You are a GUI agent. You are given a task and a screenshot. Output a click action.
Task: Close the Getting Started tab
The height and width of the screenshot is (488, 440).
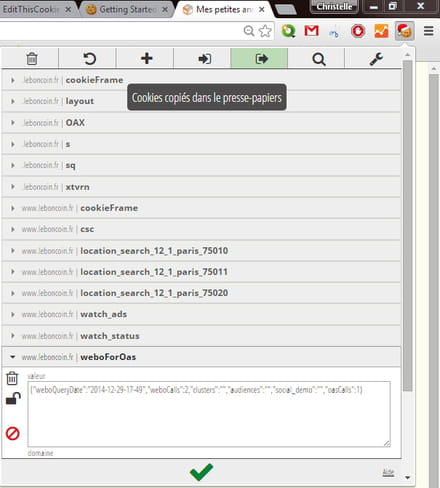click(165, 10)
